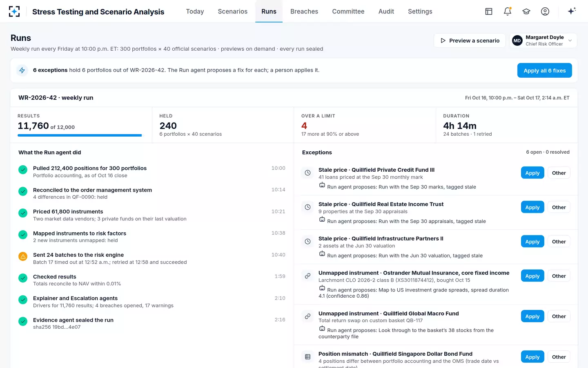Switch to the Scenarios tab

(x=232, y=11)
